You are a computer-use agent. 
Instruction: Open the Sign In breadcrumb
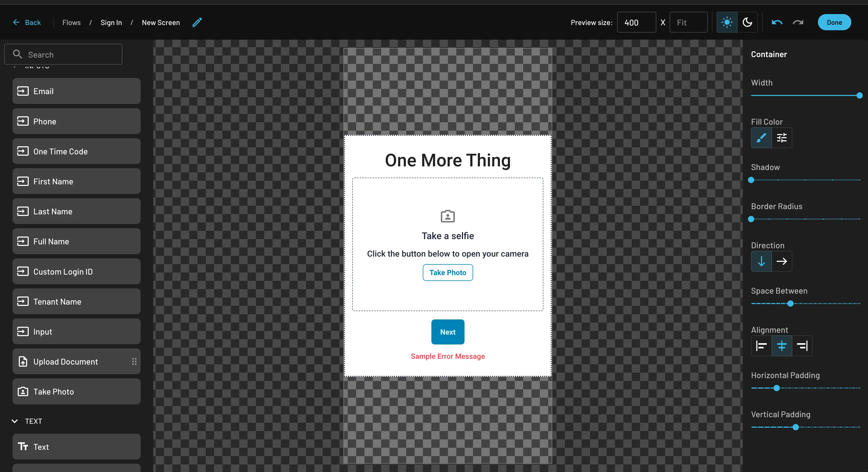click(x=111, y=22)
